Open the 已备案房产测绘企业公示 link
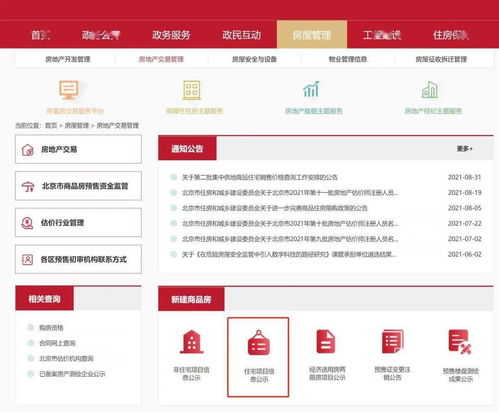 (x=72, y=374)
